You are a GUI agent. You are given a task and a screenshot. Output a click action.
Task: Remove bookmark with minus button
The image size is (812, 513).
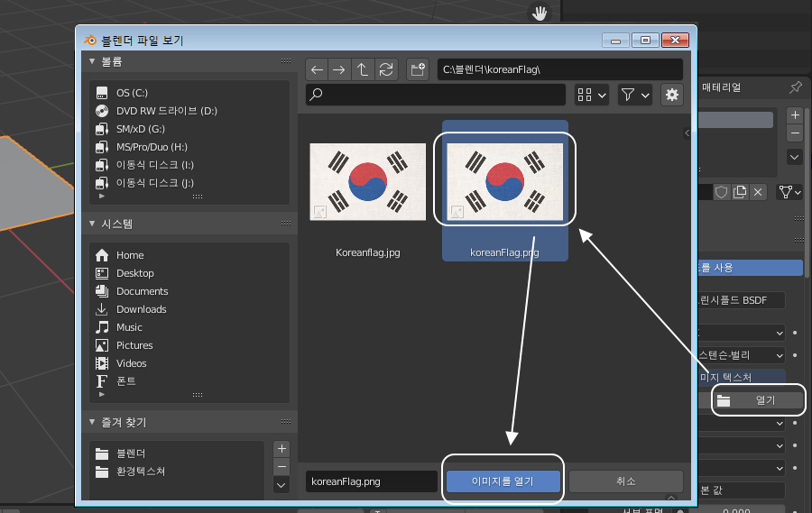pyautogui.click(x=281, y=467)
